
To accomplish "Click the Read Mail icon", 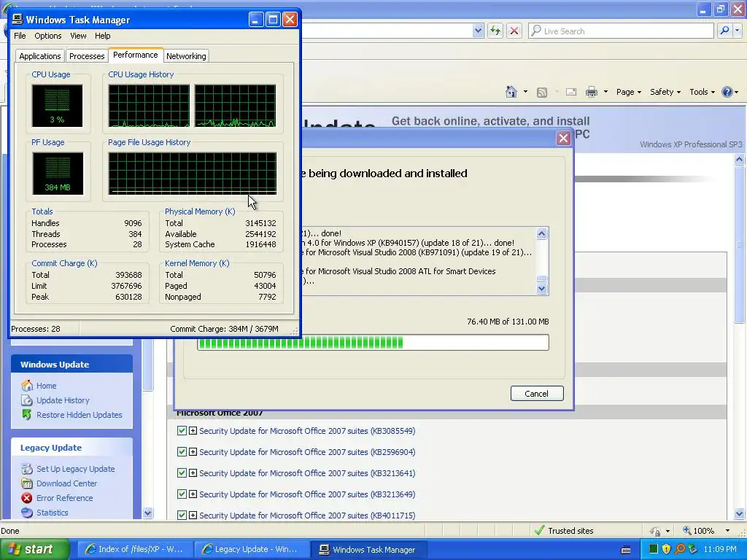I will pyautogui.click(x=570, y=92).
